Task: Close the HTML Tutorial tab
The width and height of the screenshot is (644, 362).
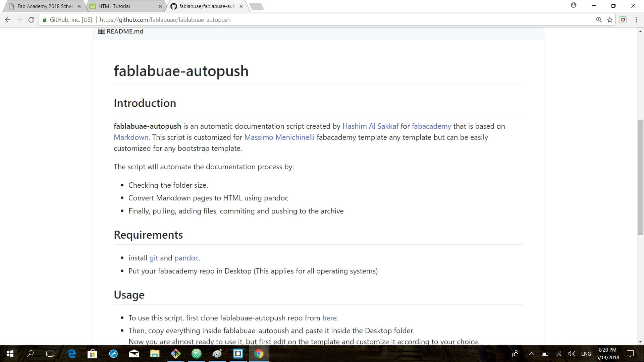Action: click(160, 6)
